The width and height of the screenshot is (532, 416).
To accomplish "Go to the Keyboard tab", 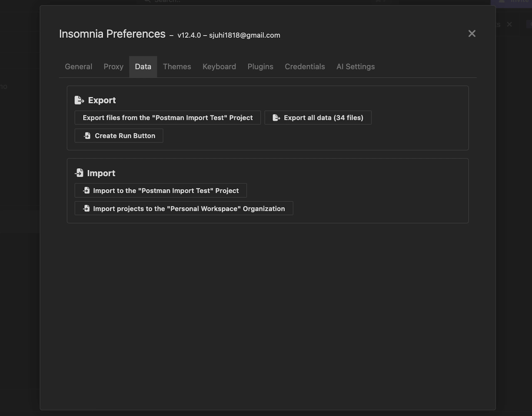I will click(x=219, y=66).
